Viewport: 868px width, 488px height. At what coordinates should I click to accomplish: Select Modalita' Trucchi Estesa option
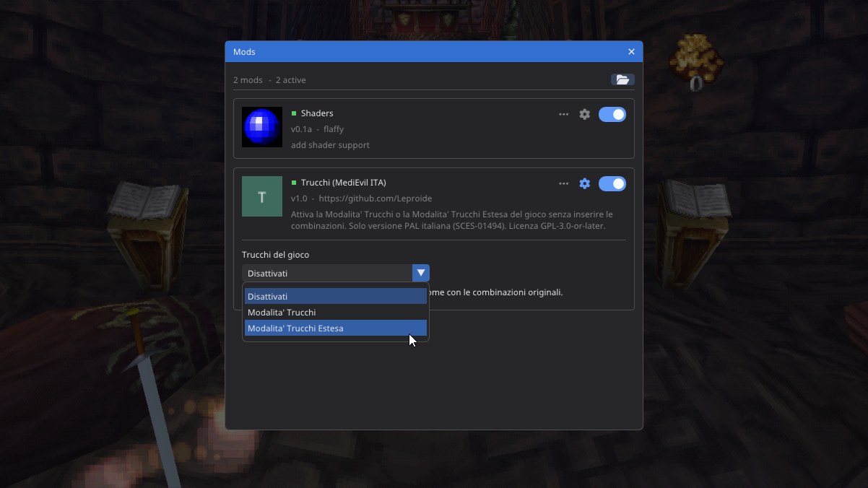(336, 328)
